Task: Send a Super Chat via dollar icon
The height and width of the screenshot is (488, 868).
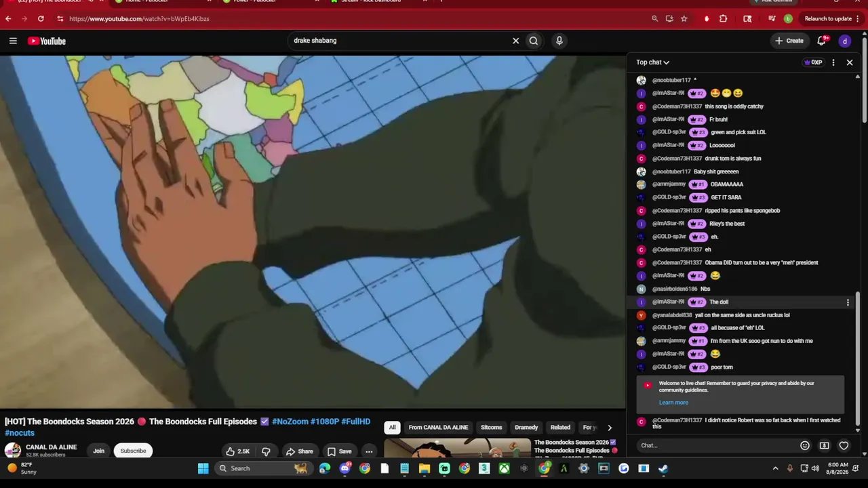Action: click(824, 445)
